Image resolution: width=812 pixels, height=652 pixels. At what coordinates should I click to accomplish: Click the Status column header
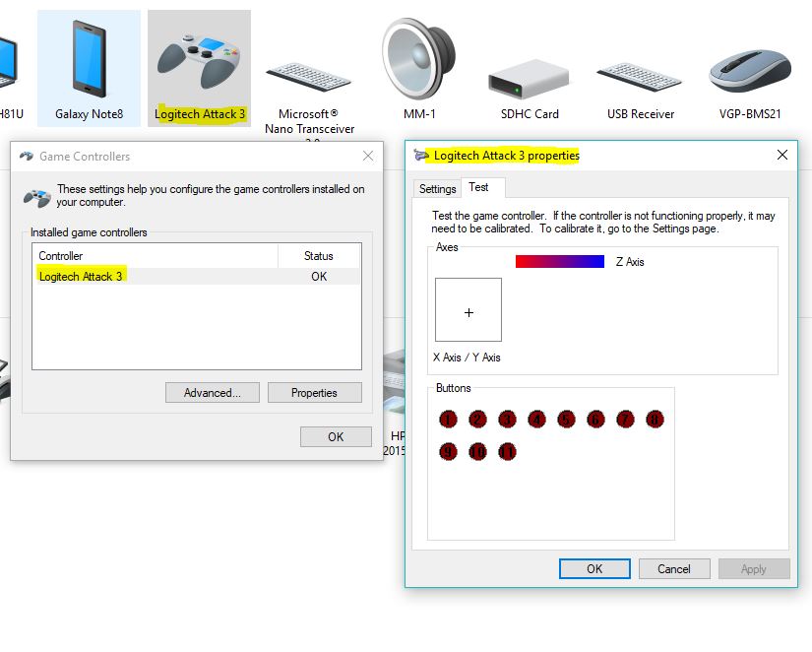pos(319,255)
